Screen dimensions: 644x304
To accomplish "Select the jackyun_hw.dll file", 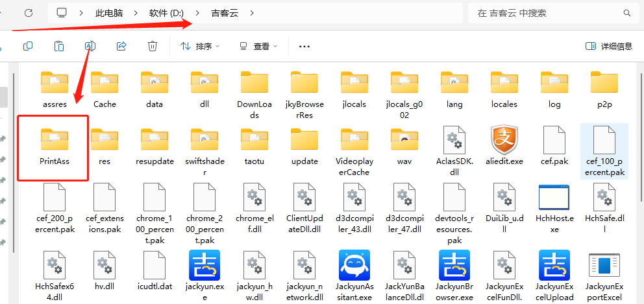I will tap(254, 275).
